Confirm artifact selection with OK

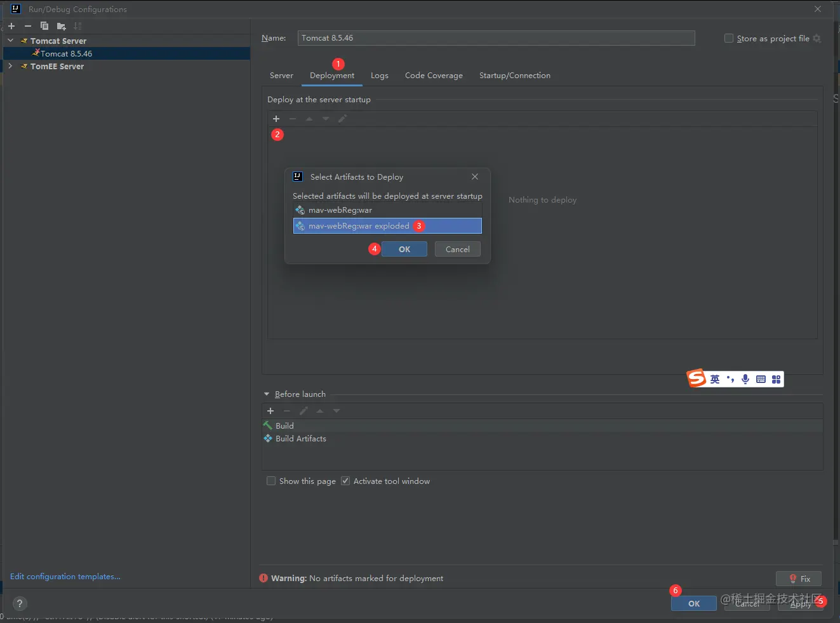(x=404, y=249)
